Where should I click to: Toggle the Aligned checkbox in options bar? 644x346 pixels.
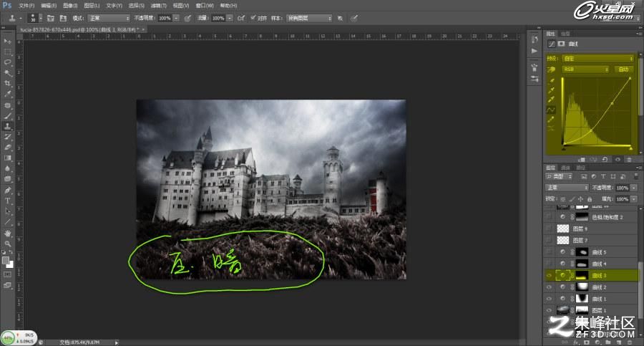[x=253, y=18]
